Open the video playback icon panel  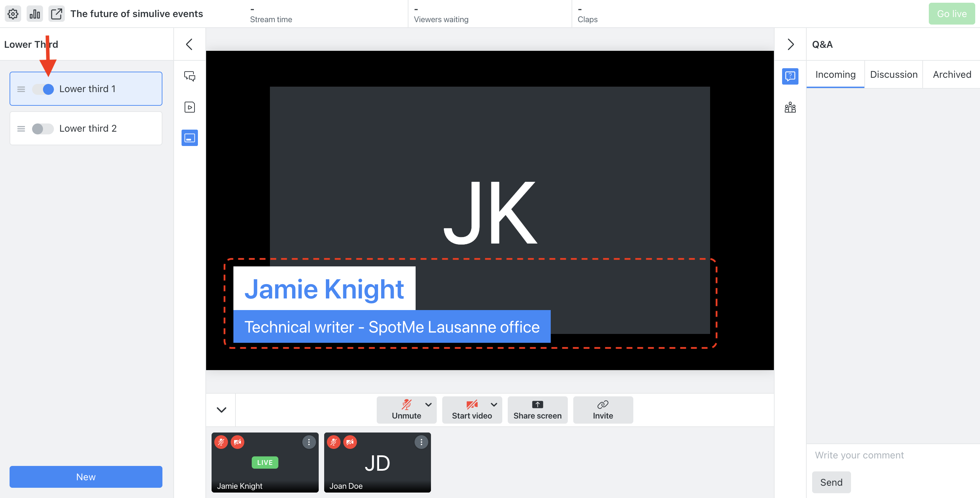190,106
